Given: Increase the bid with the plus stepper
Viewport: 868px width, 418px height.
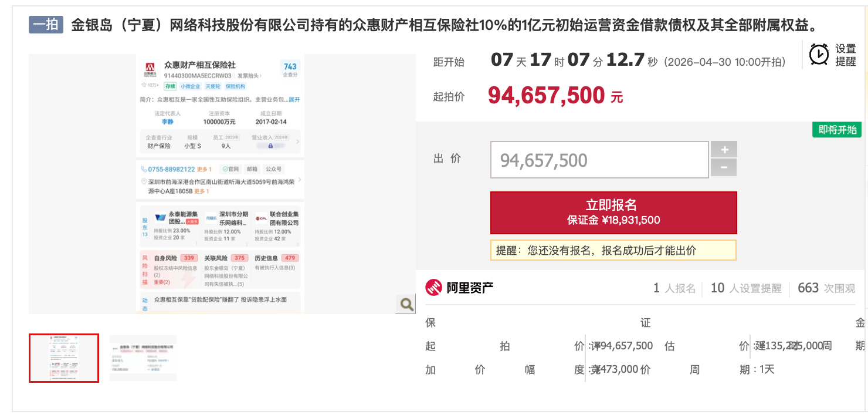Looking at the screenshot, I should tap(724, 149).
